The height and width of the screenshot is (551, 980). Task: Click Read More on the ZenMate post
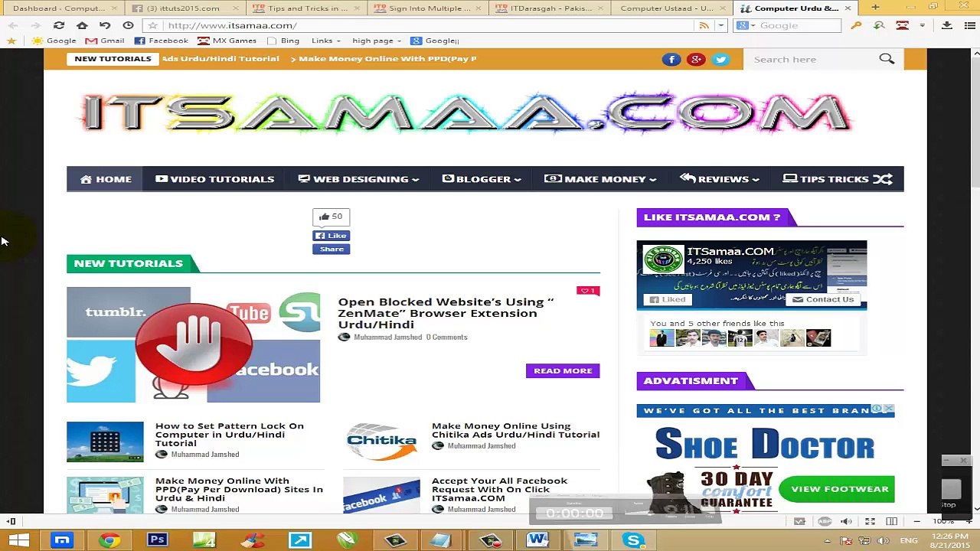563,371
